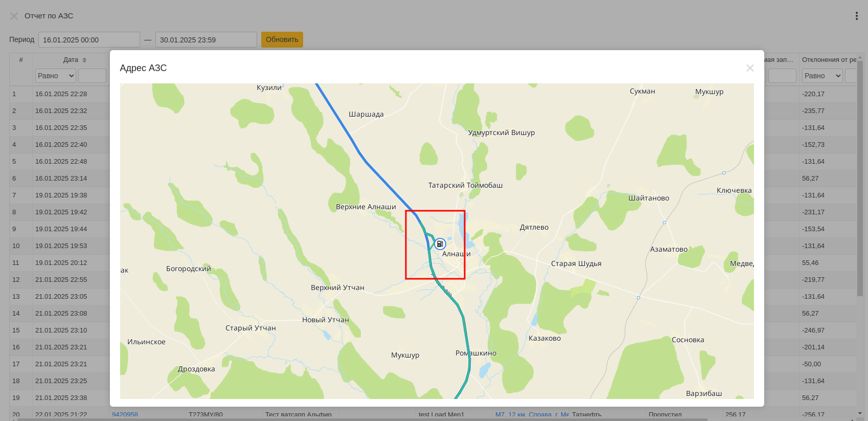Screen dimensions: 868x421
Task: Select row 21.01.2025 23:05
Action: coord(61,297)
